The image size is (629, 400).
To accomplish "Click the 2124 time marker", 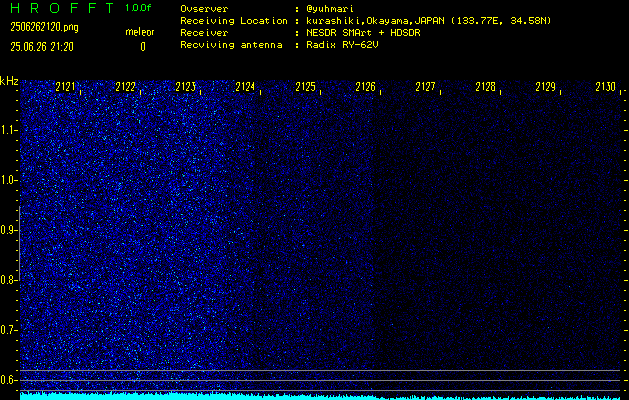I will pyautogui.click(x=245, y=87).
